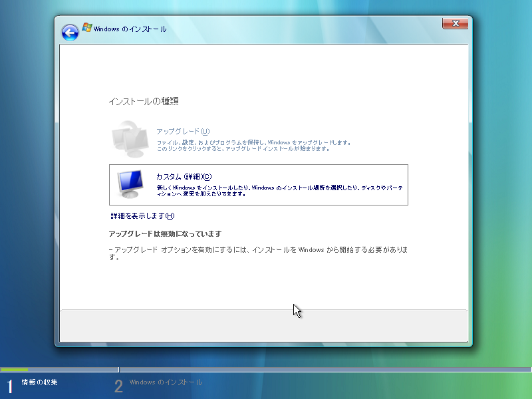The width and height of the screenshot is (532, 399).
Task: Close the Windows installer dialog
Action: click(456, 23)
